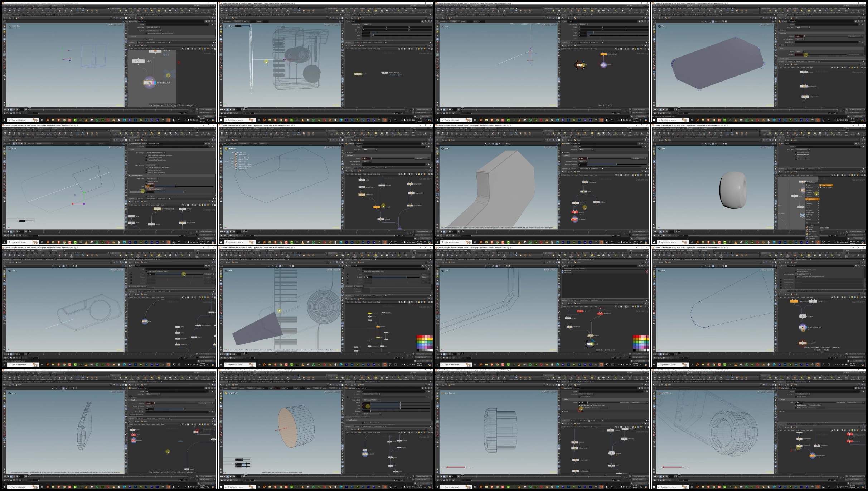Uncheck the enabled Second U checkbox in Carve
The image size is (868, 491).
pyautogui.click(x=348, y=277)
